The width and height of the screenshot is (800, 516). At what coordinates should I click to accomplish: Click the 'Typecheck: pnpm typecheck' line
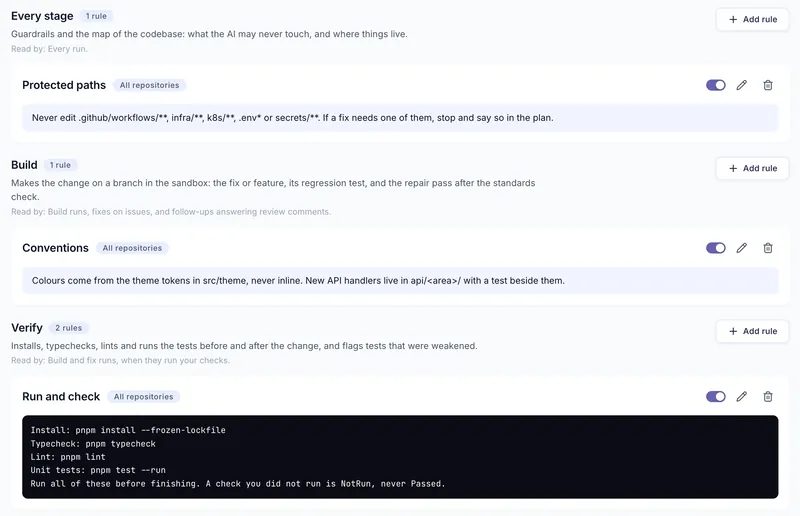click(x=93, y=444)
